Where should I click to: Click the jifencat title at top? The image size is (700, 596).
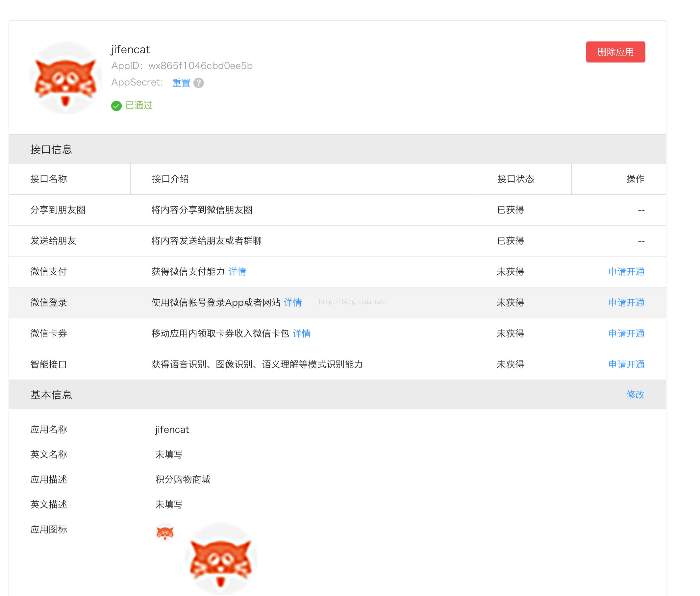coord(130,50)
